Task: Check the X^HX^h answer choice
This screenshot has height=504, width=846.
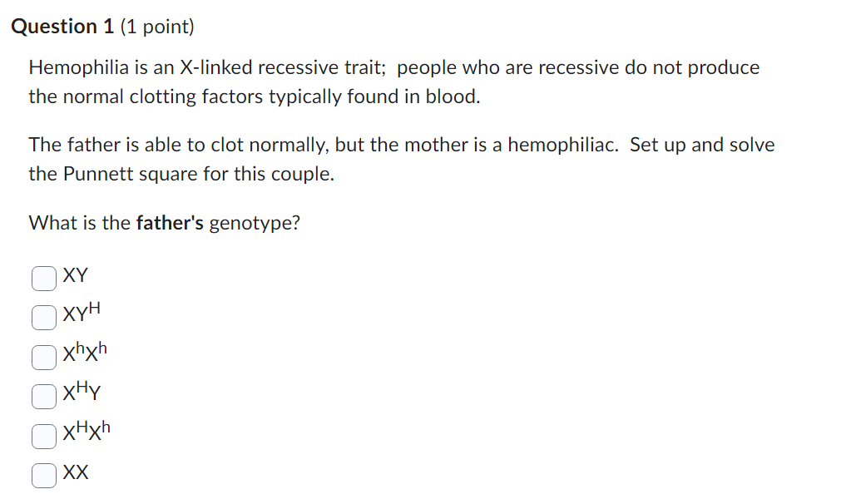Action: click(44, 435)
